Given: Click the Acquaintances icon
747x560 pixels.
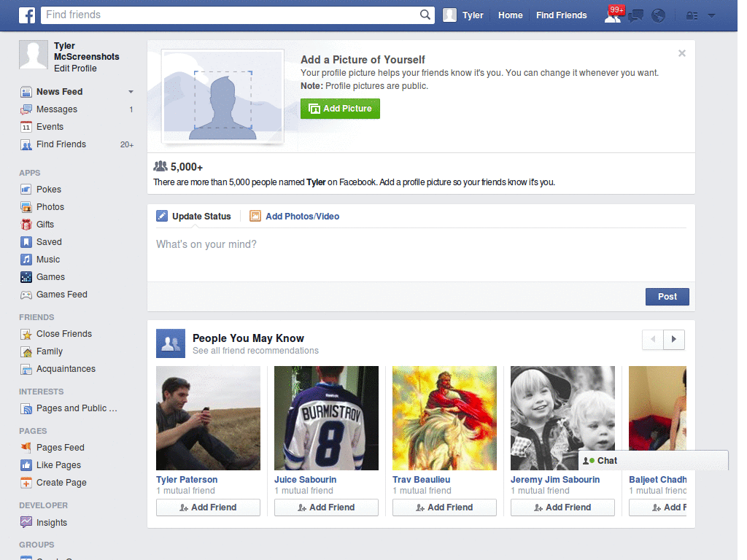Looking at the screenshot, I should (x=26, y=369).
